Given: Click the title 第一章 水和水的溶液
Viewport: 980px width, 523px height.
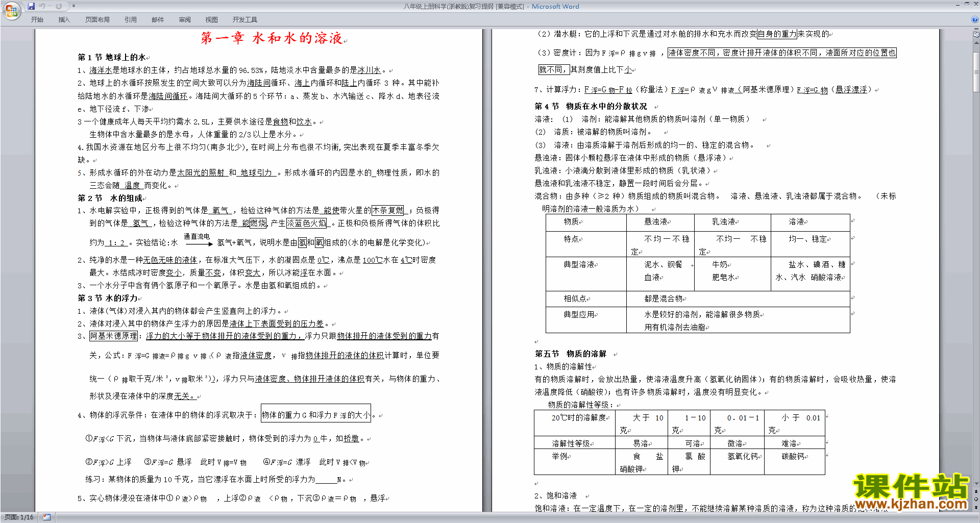Looking at the screenshot, I should [x=272, y=38].
